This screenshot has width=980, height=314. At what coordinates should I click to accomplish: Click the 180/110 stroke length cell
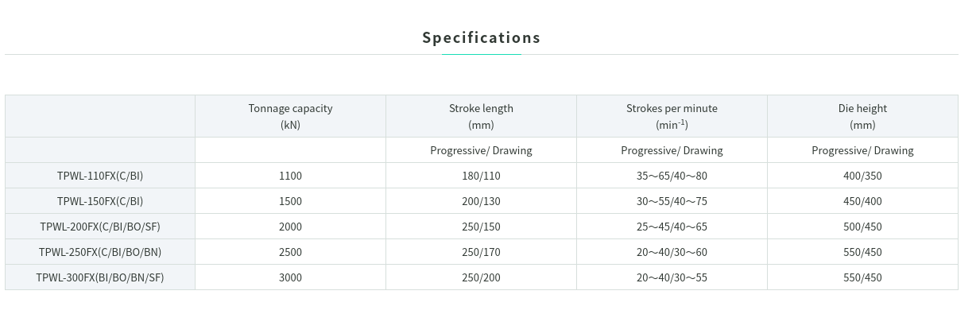point(482,176)
